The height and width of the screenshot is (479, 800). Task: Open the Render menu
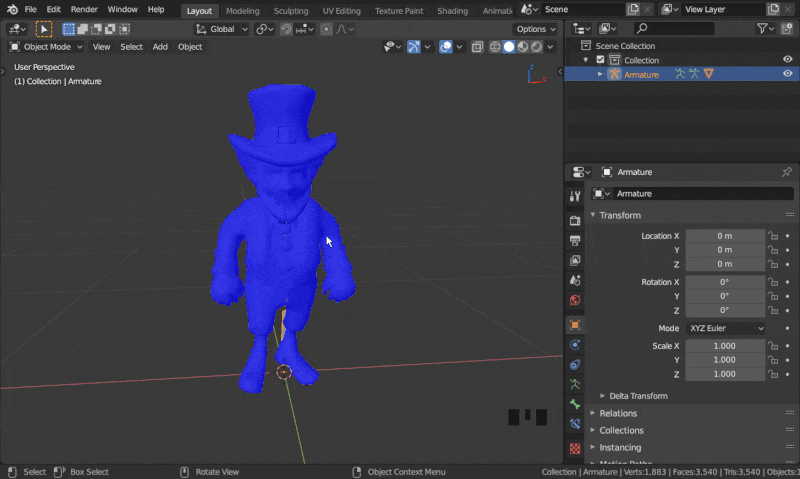click(84, 9)
